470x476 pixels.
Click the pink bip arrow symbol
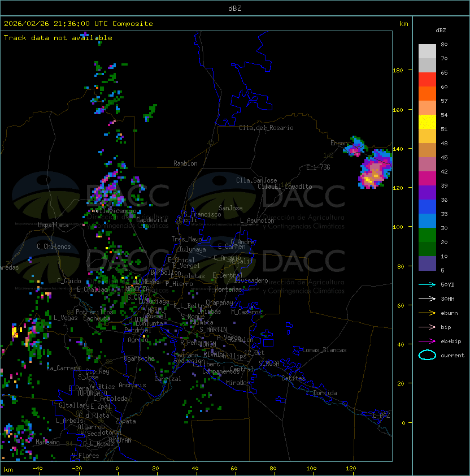click(427, 327)
